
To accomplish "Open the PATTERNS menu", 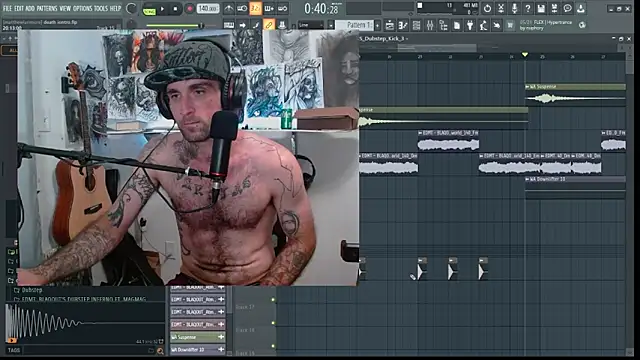I will click(x=47, y=8).
